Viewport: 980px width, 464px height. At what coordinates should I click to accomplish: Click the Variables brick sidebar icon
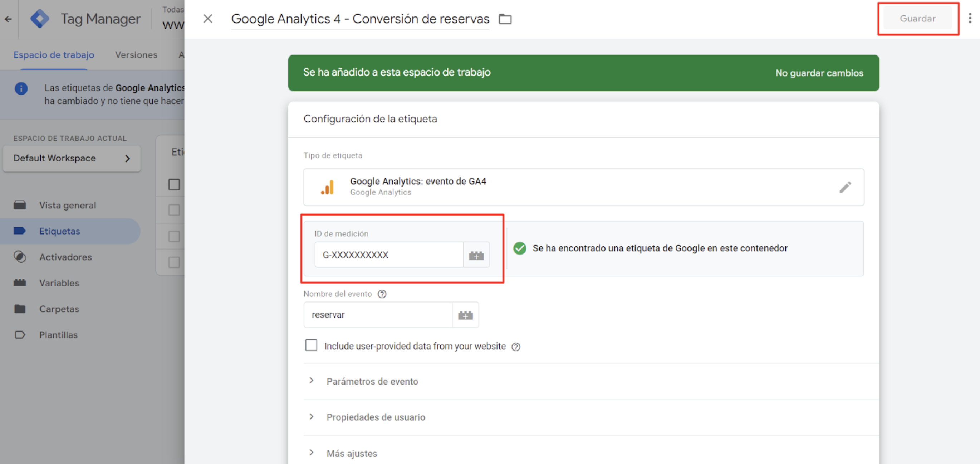(x=20, y=283)
